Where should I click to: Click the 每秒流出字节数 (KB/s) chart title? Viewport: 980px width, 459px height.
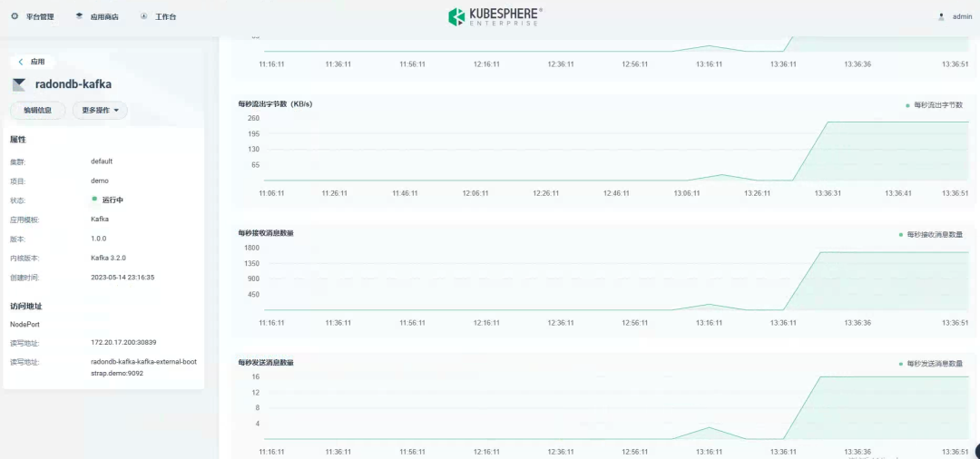[x=275, y=104]
